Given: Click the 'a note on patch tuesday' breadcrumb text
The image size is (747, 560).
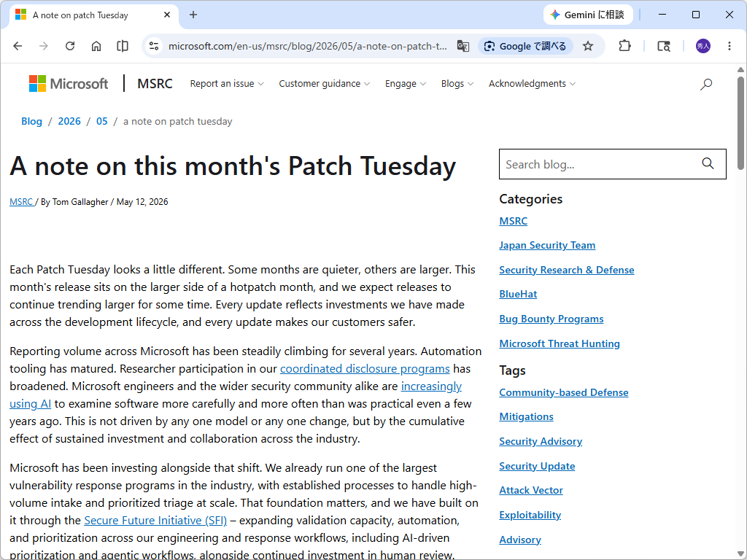Looking at the screenshot, I should (177, 122).
